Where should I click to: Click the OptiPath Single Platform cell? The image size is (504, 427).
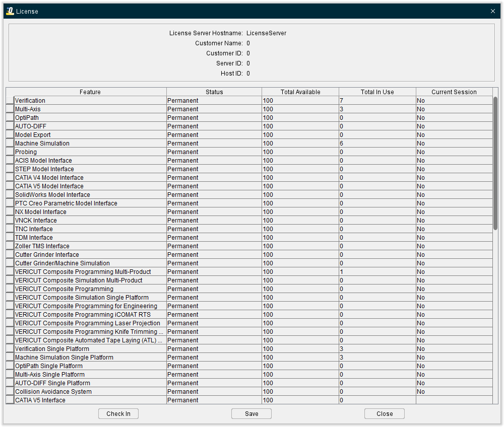click(x=90, y=366)
